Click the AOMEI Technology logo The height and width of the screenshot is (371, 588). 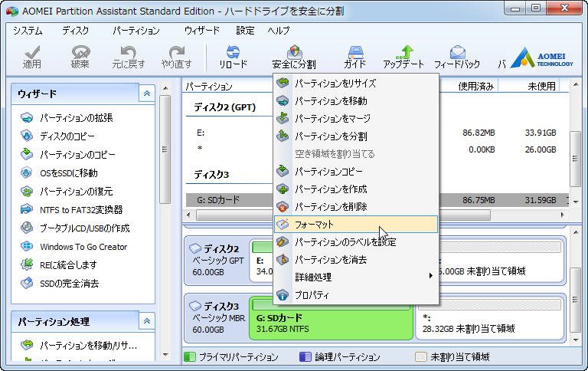(x=542, y=57)
